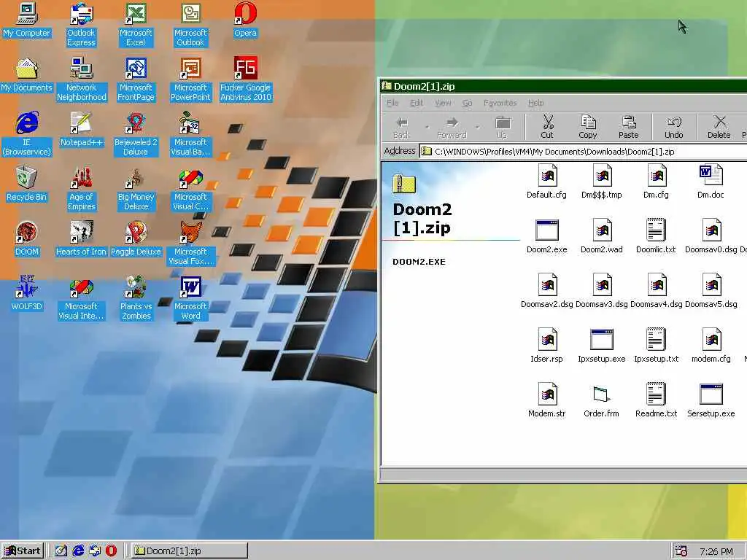Select the Age of Empires shortcut
Image resolution: width=747 pixels, height=560 pixels.
(x=82, y=189)
